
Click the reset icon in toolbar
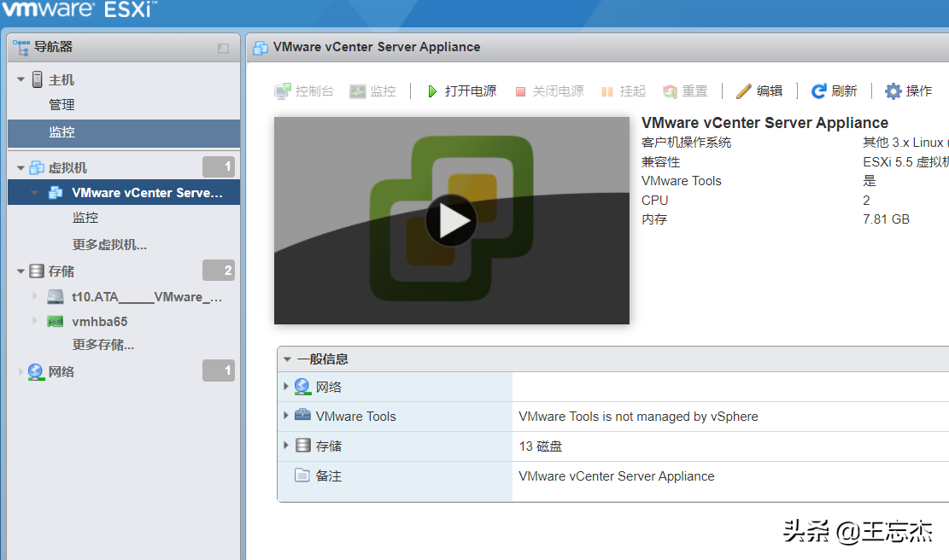670,91
